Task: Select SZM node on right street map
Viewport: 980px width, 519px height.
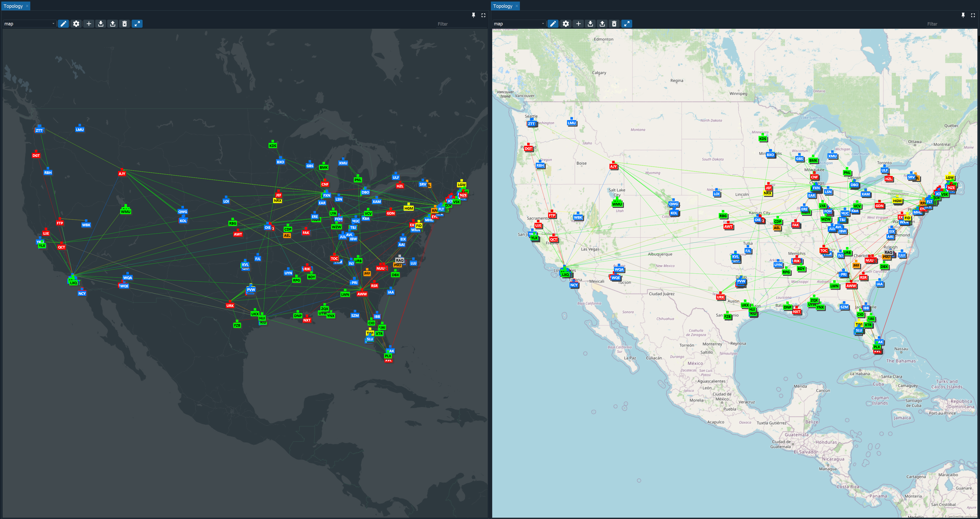Action: 844,307
